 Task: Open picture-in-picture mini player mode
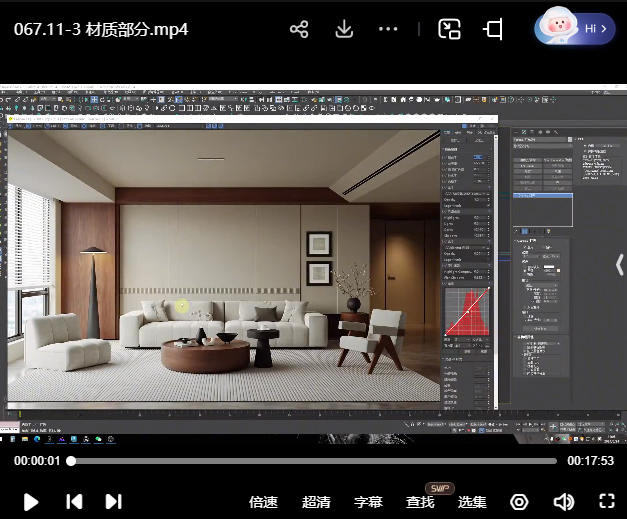click(x=449, y=30)
